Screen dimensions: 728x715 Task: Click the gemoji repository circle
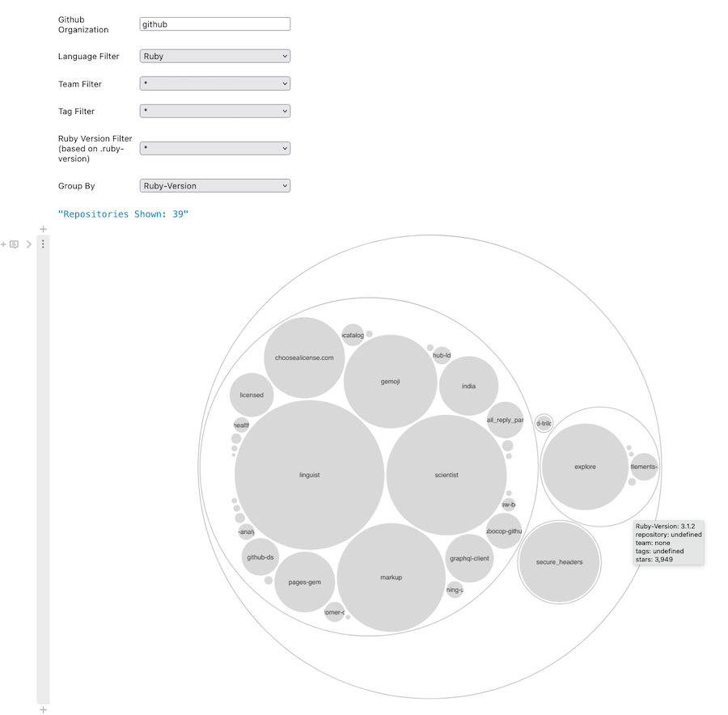[390, 382]
